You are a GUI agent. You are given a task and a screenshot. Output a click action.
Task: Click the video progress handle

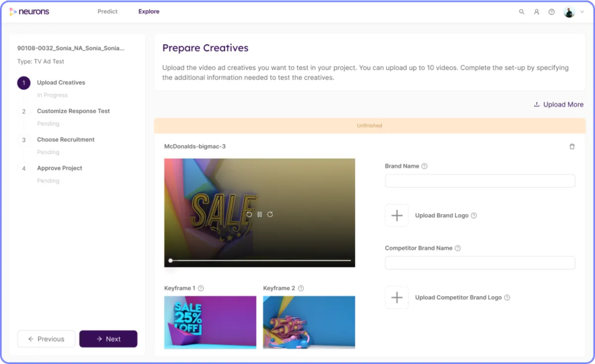(171, 260)
